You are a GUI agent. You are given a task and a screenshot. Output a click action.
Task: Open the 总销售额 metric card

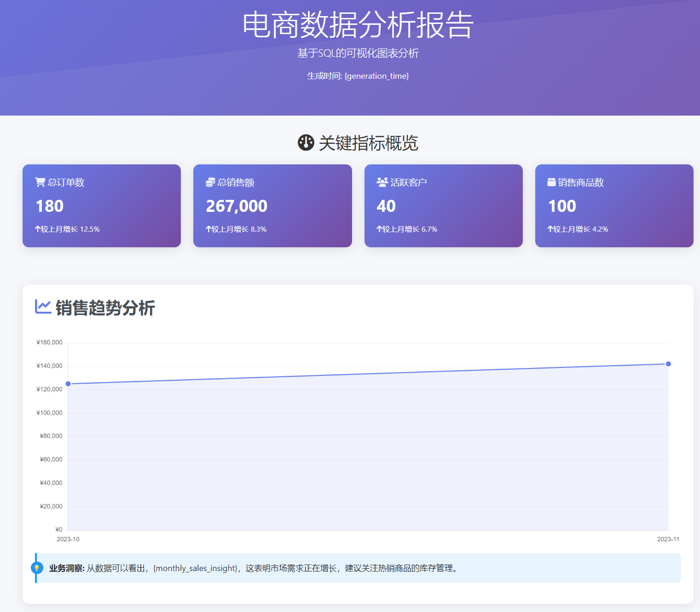tap(272, 206)
